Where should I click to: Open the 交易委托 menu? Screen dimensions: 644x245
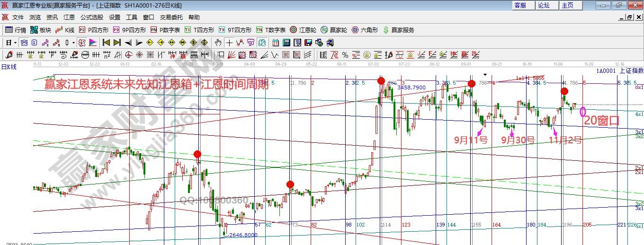point(171,17)
